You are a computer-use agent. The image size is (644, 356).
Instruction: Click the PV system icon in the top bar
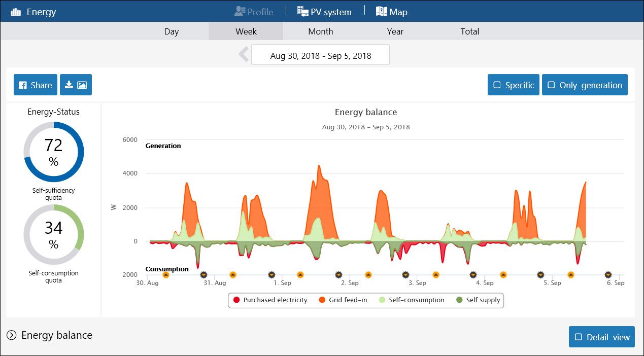pos(304,10)
